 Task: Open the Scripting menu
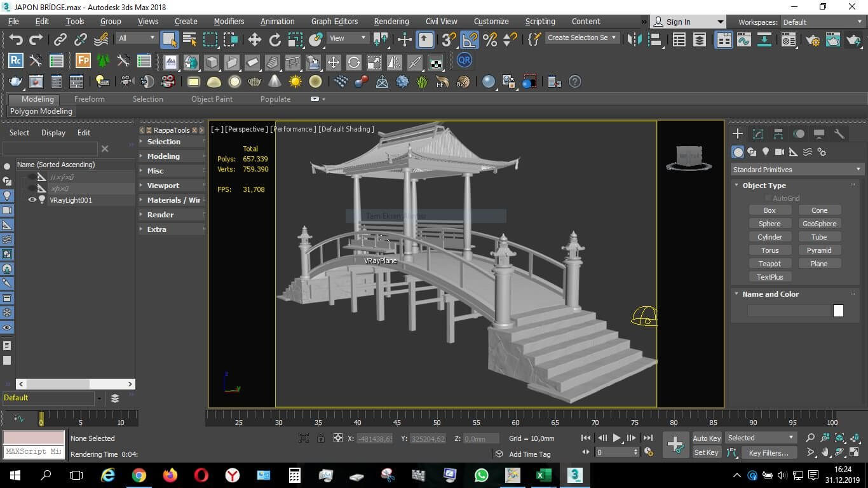tap(540, 21)
